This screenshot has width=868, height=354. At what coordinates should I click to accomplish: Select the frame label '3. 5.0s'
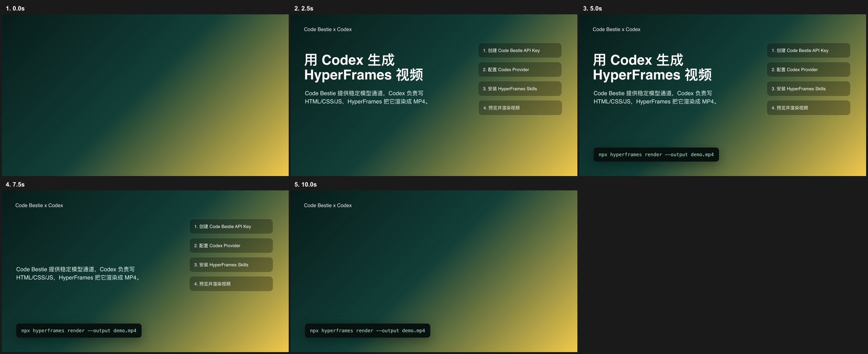(593, 9)
